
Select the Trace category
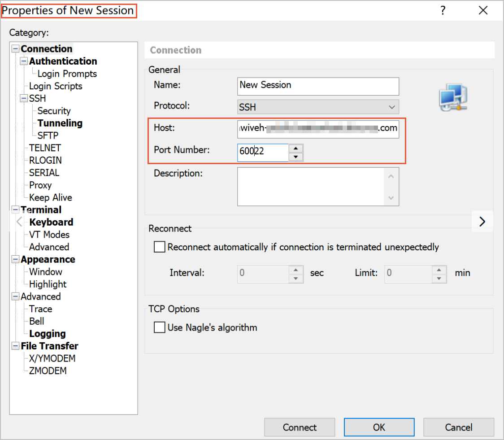pyautogui.click(x=40, y=309)
